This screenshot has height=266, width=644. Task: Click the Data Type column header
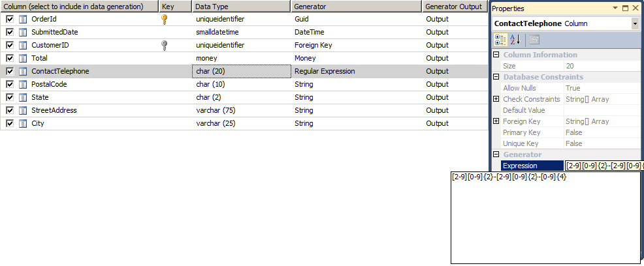point(241,6)
